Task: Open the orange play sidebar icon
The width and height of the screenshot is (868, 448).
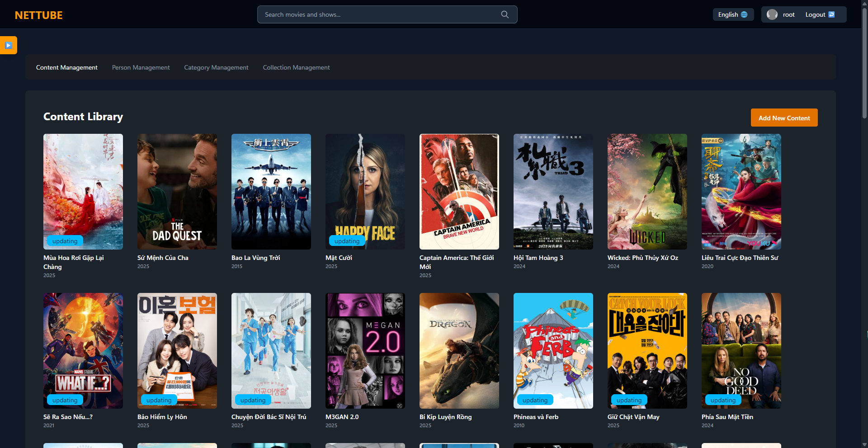Action: point(9,45)
